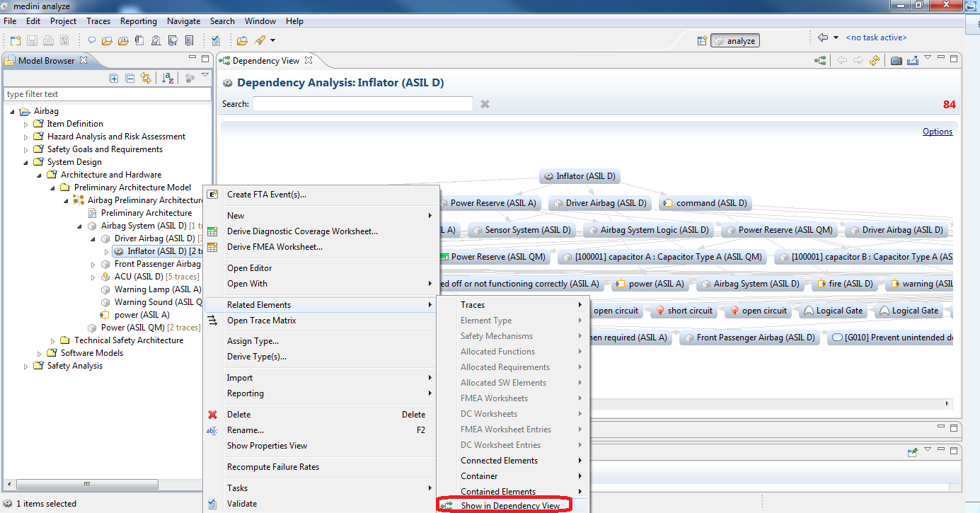This screenshot has height=513, width=980.
Task: Click the dependency Search input field
Action: tap(362, 104)
